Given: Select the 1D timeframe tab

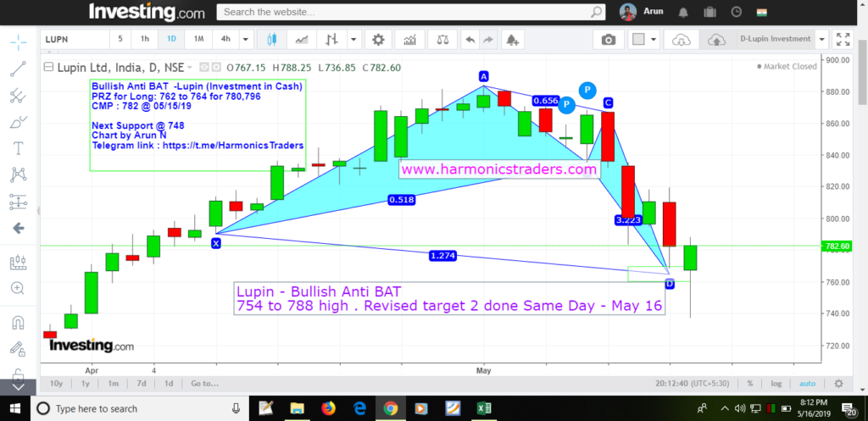Looking at the screenshot, I should [x=171, y=40].
